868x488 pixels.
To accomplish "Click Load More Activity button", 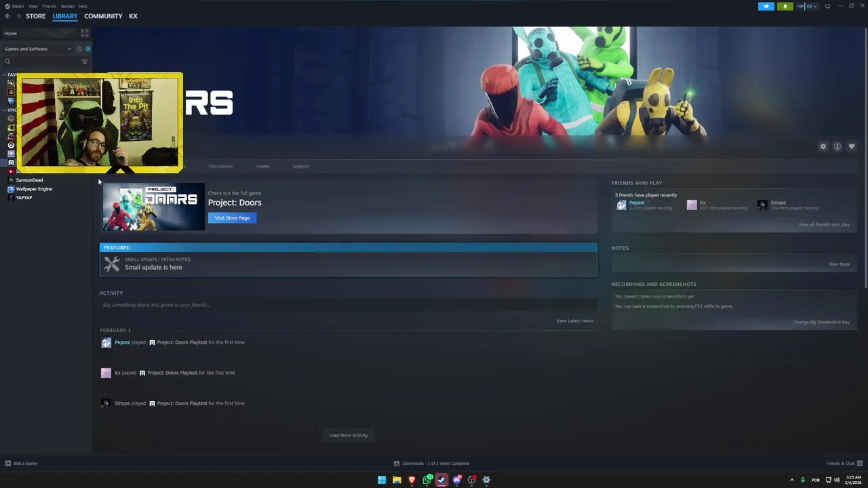I will [x=349, y=435].
